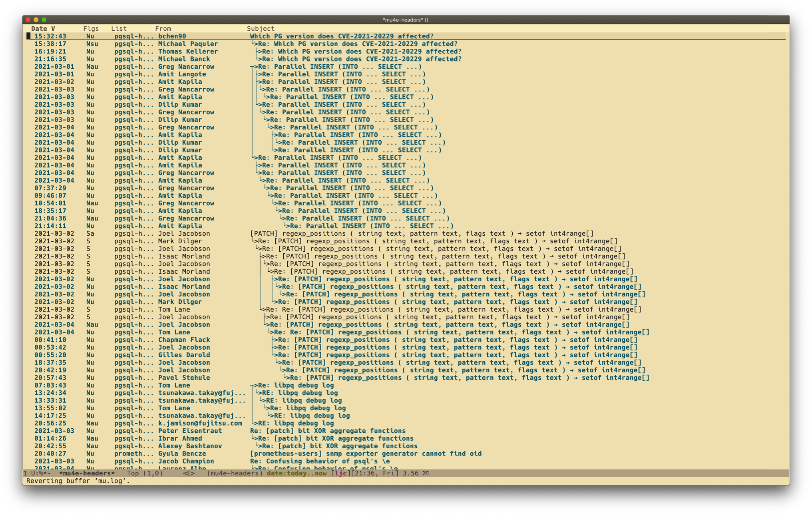This screenshot has height=515, width=812.
Task: Click the thread root marker on the Tom Lane libpq debug log row
Action: point(252,386)
